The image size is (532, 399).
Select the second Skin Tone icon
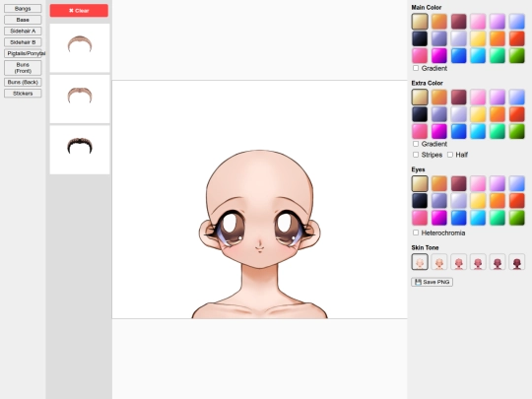[x=439, y=262]
